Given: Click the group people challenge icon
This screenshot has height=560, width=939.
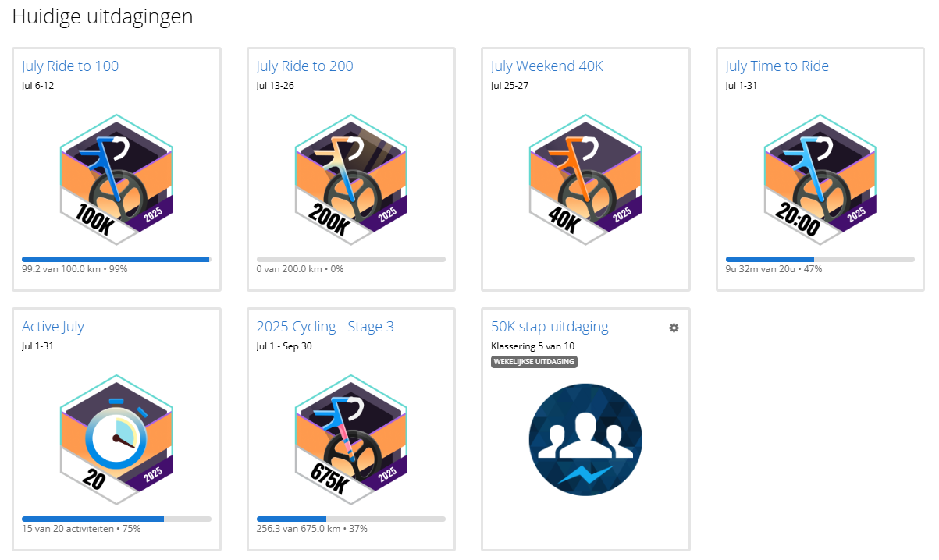Looking at the screenshot, I should 585,438.
